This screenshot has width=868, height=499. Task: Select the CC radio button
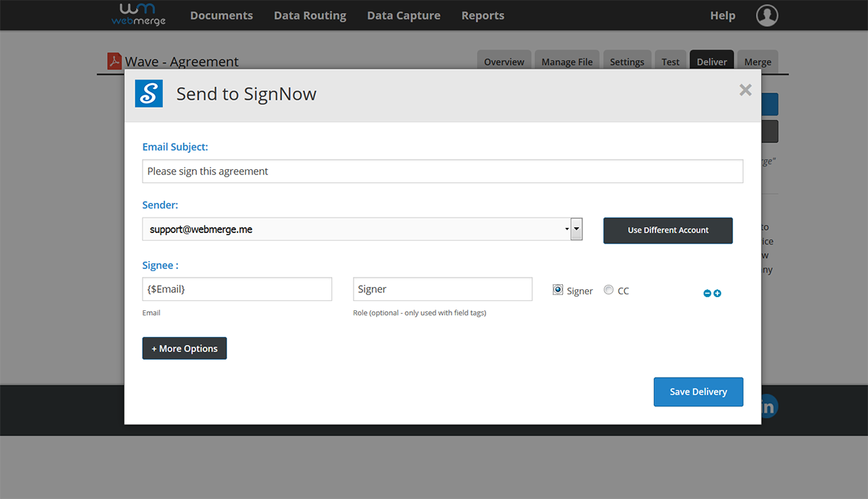click(x=608, y=290)
